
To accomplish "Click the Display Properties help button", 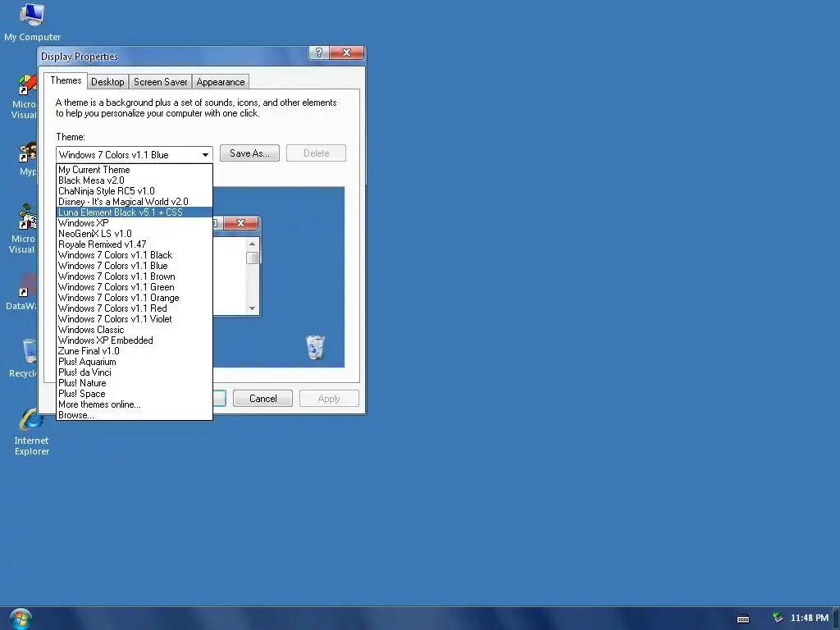I will click(x=319, y=52).
